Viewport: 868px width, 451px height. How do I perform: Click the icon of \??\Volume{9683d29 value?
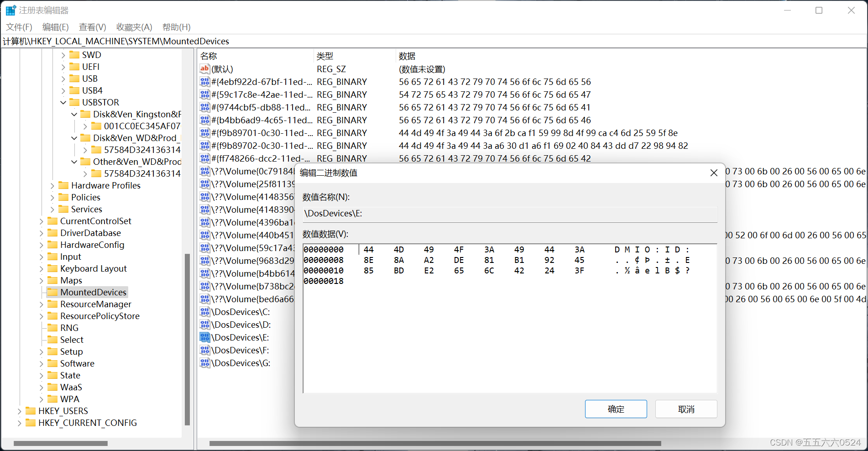(205, 261)
